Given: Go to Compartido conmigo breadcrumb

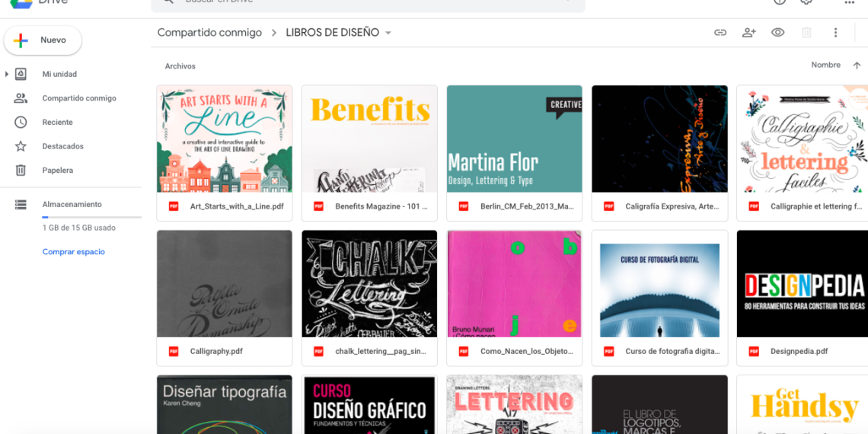Looking at the screenshot, I should [x=209, y=33].
